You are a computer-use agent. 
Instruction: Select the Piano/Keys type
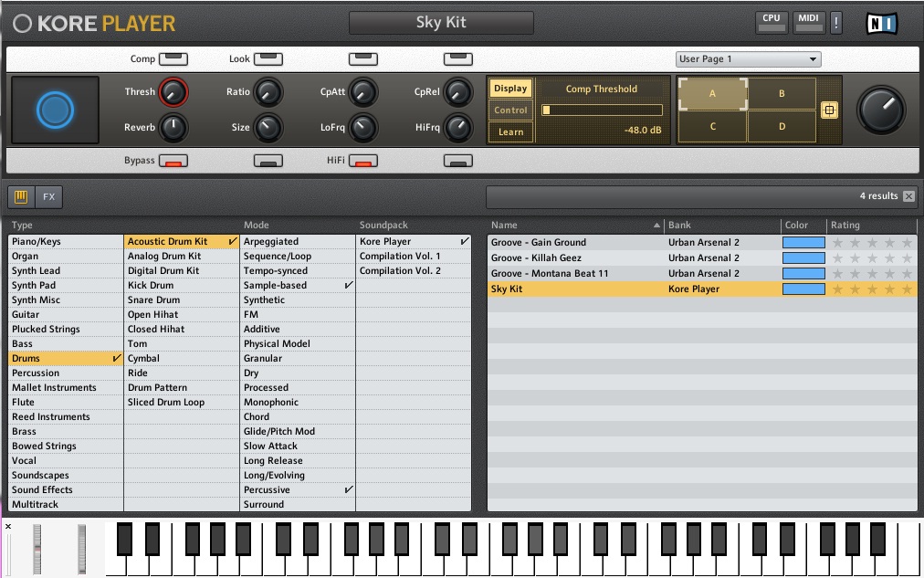pos(66,242)
